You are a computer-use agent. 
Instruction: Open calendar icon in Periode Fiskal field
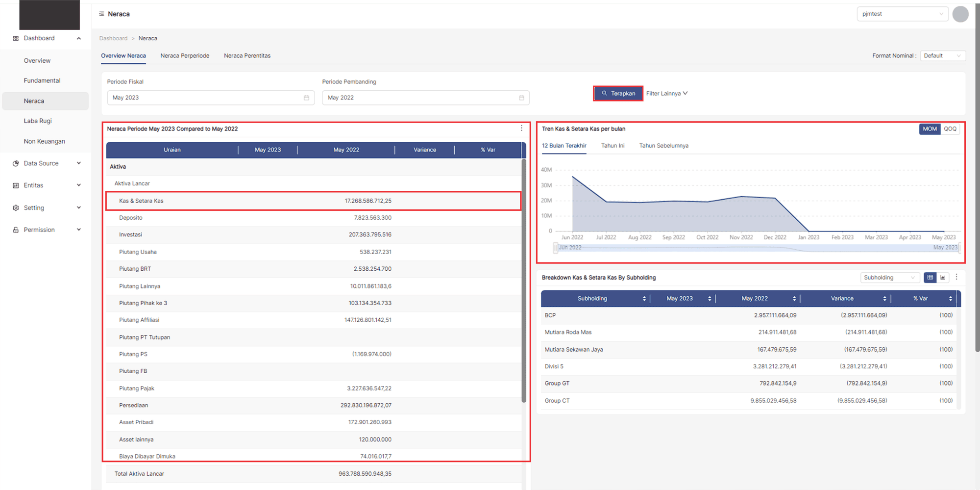306,98
